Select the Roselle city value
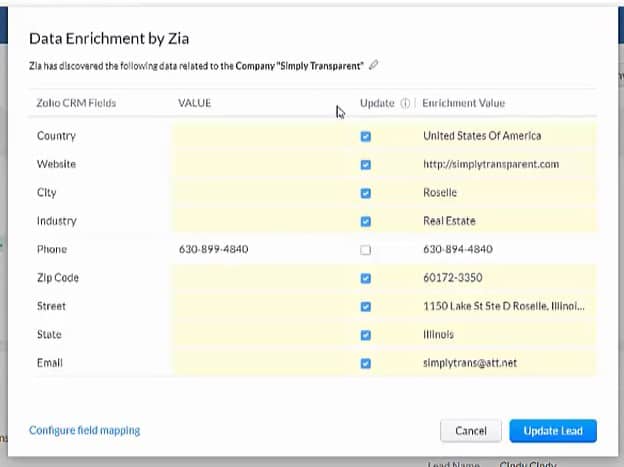 point(440,193)
